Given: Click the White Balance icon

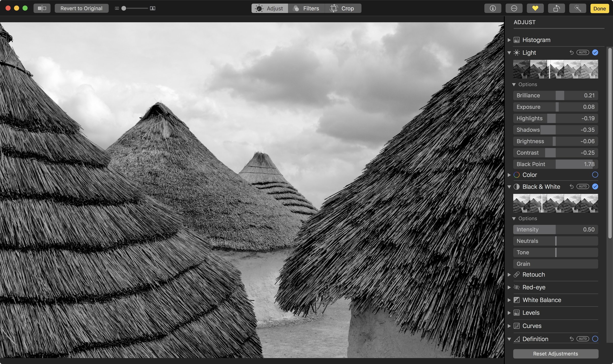Looking at the screenshot, I should [516, 300].
